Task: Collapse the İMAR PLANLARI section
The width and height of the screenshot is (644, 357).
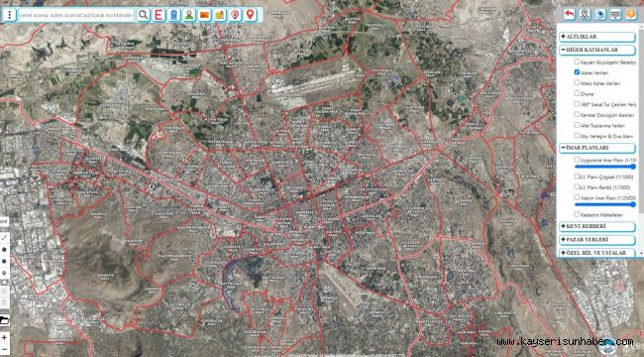Action: click(x=597, y=148)
